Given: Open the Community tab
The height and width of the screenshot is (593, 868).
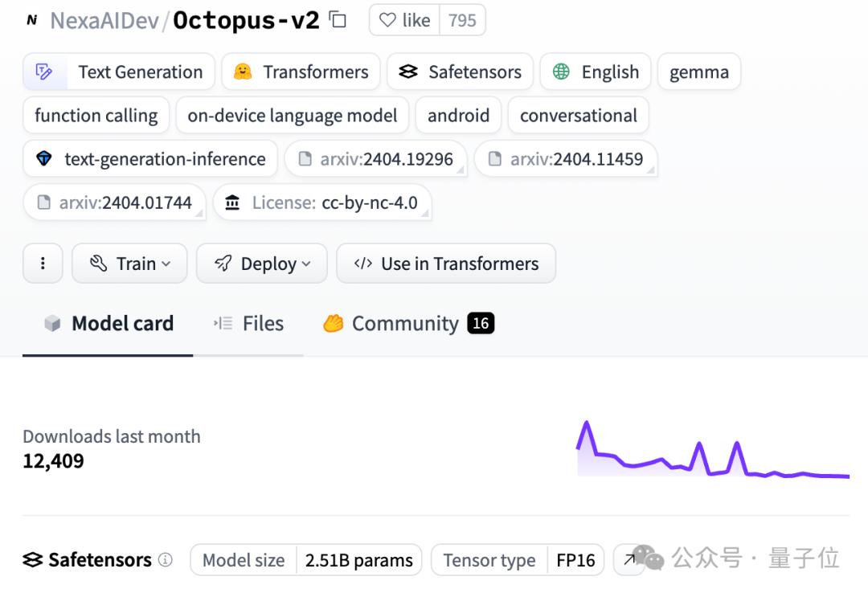Looking at the screenshot, I should point(408,323).
